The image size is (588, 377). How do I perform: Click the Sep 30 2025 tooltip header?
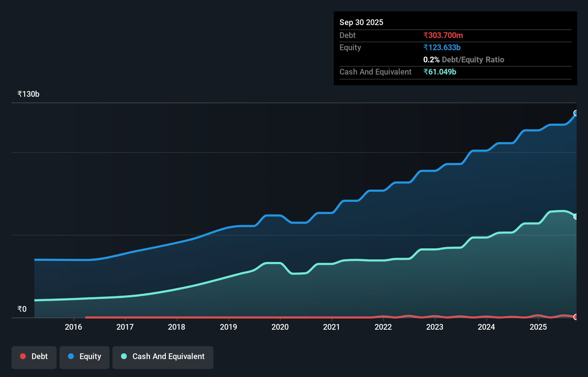point(361,22)
